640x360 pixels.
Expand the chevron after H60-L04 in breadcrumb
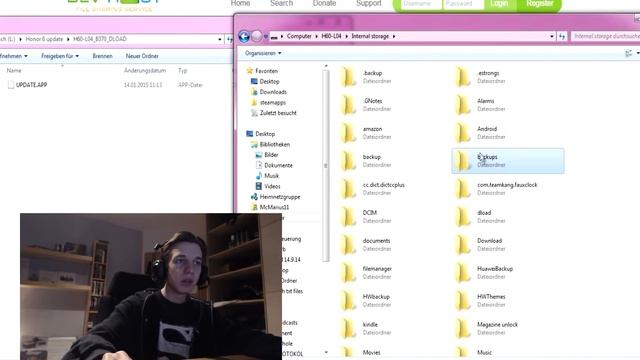[347, 36]
